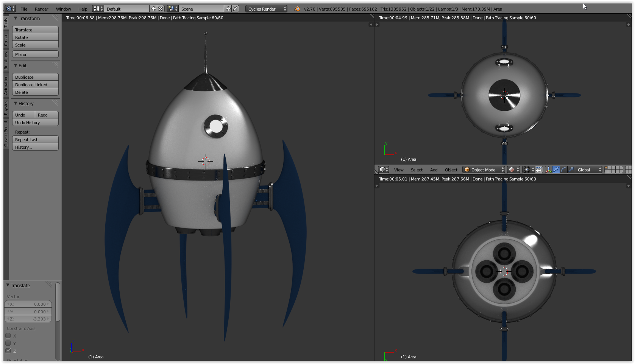Open the pivot point selector icon
Image resolution: width=635 pixels, height=364 pixels.
pyautogui.click(x=528, y=170)
